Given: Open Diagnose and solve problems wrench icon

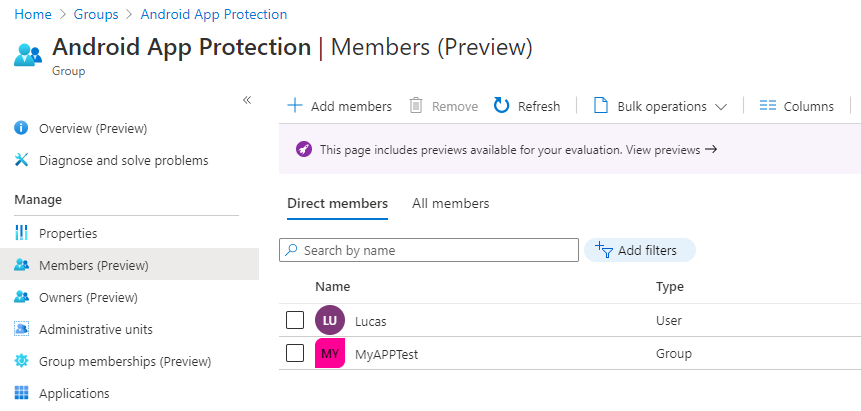Looking at the screenshot, I should 21,160.
